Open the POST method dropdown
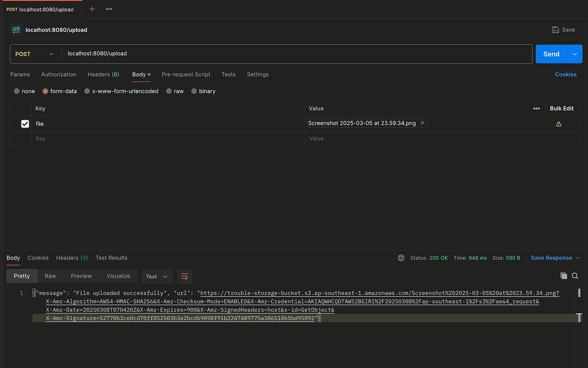588x368 pixels. click(x=34, y=54)
